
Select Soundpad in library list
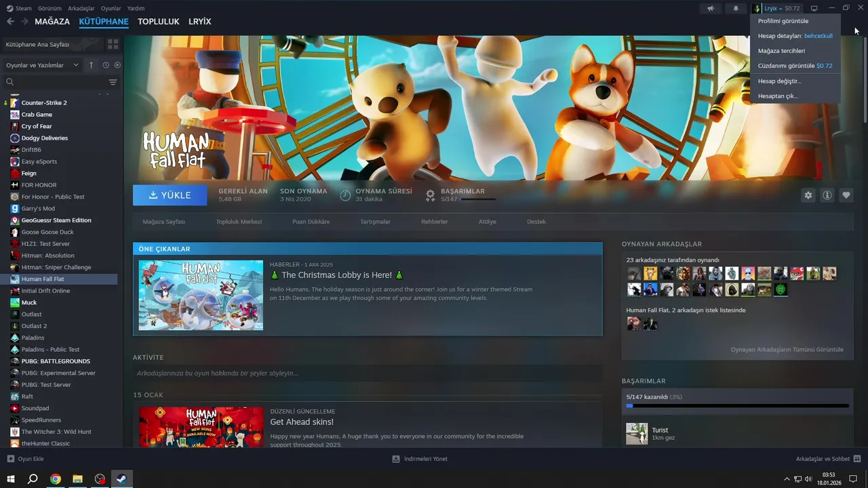(x=35, y=408)
